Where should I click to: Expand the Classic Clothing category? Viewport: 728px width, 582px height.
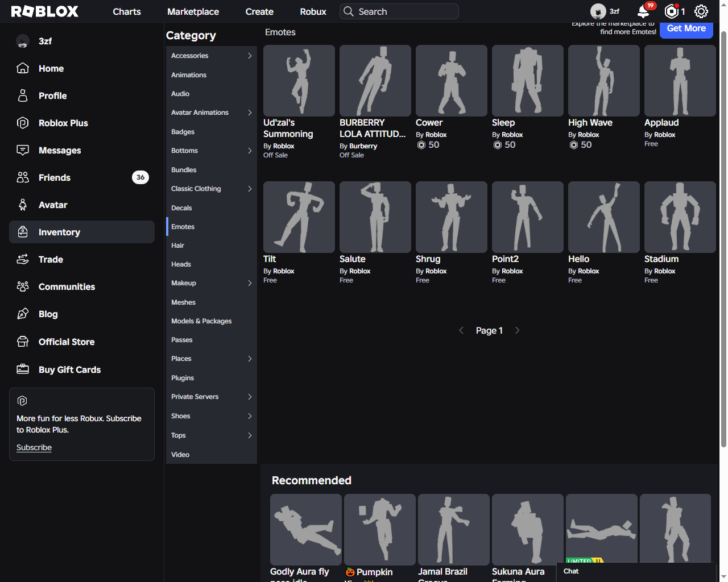pos(250,189)
